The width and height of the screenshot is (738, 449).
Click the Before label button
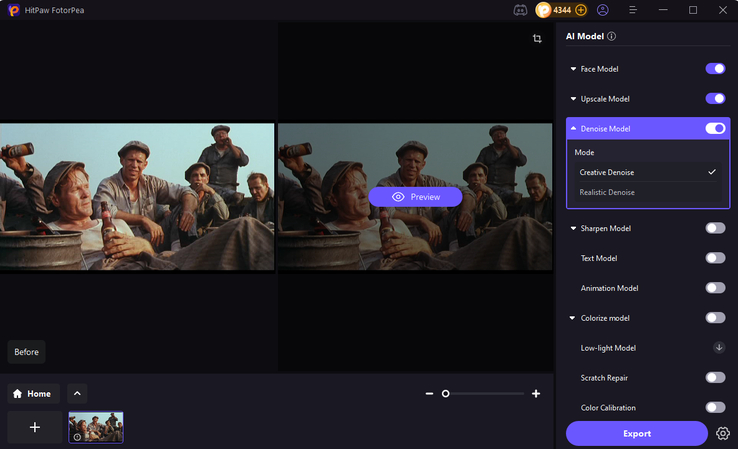click(x=26, y=352)
